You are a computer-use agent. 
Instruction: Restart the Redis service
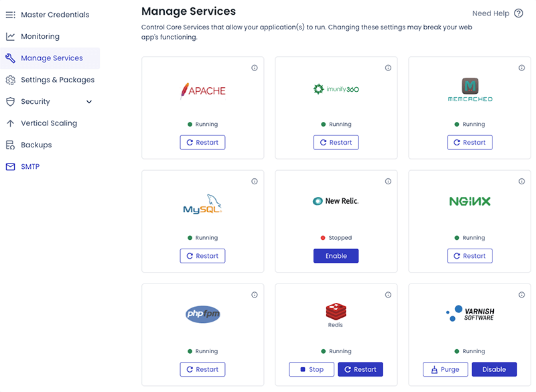[x=360, y=369]
